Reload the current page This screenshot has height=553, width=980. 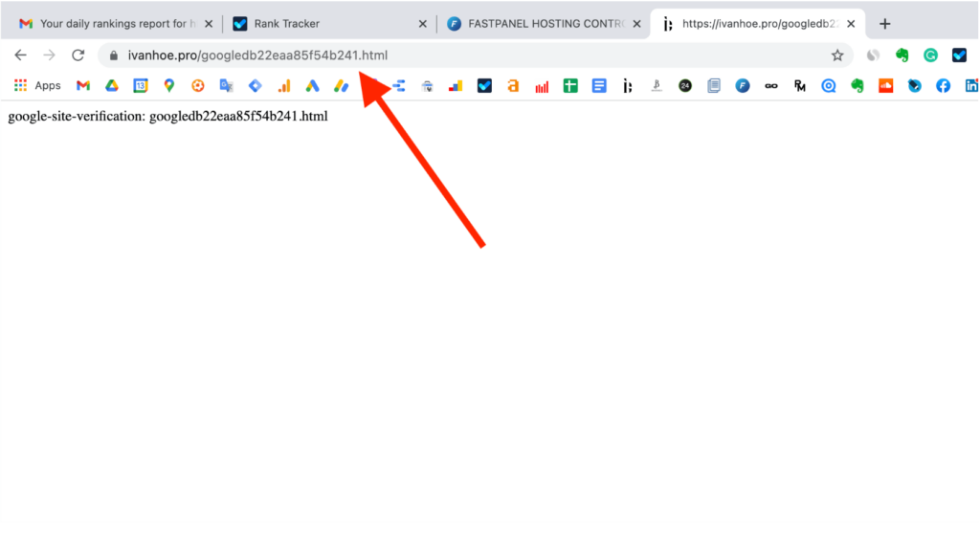click(x=78, y=55)
